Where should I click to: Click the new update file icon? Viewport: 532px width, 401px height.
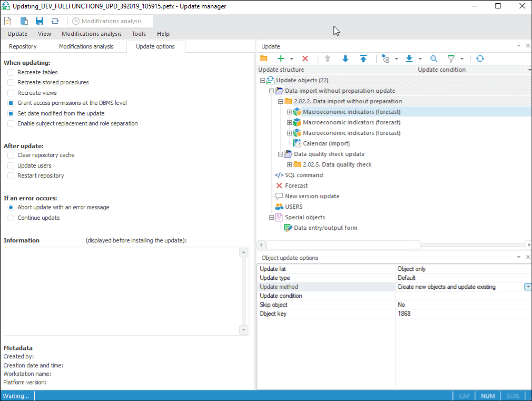[8, 21]
